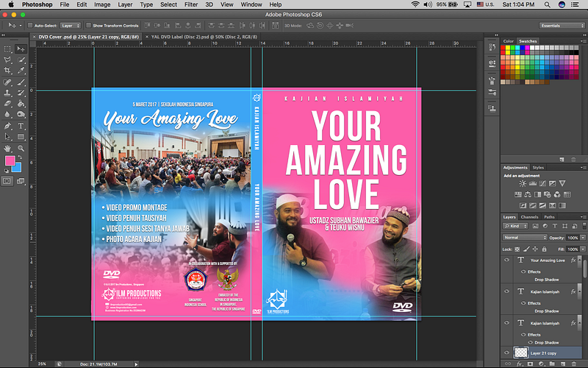Select the Rectangular Marquee tool
The height and width of the screenshot is (368, 588).
pos(7,49)
